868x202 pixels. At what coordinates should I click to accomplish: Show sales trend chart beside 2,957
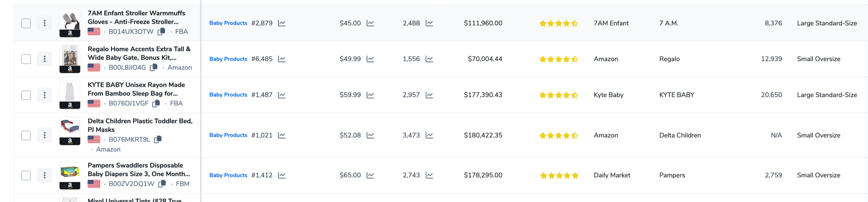click(429, 95)
